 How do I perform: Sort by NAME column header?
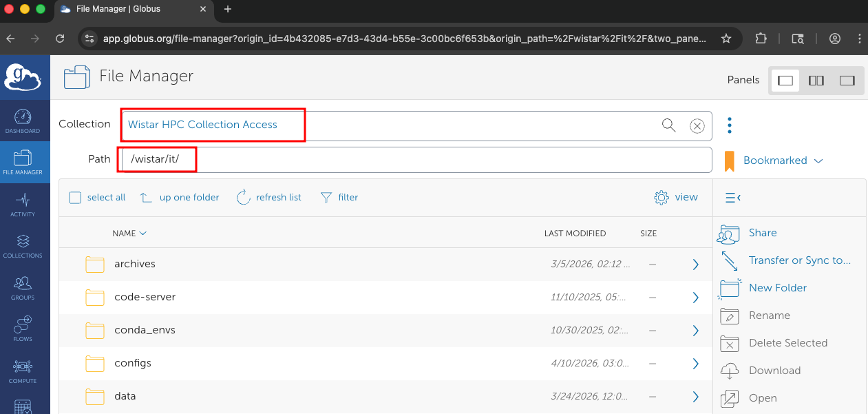129,234
